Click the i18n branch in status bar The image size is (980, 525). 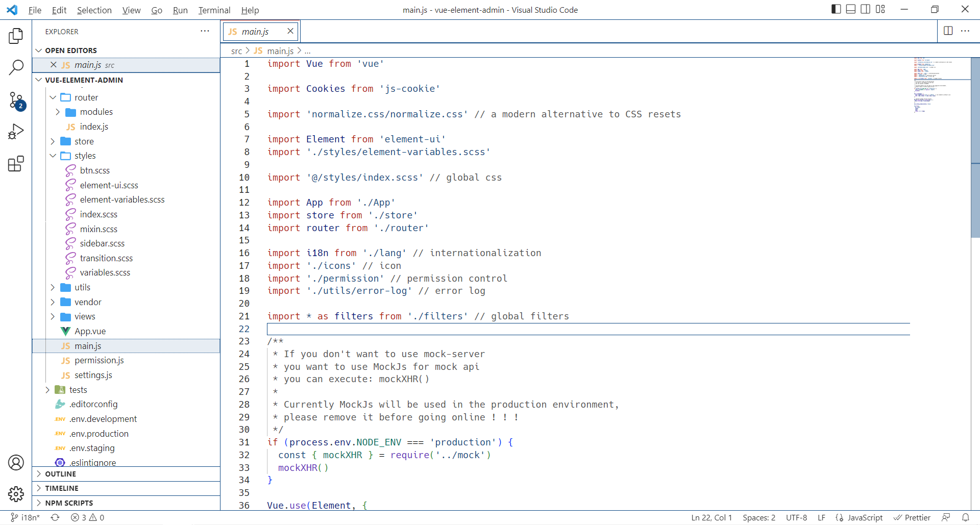pos(26,517)
